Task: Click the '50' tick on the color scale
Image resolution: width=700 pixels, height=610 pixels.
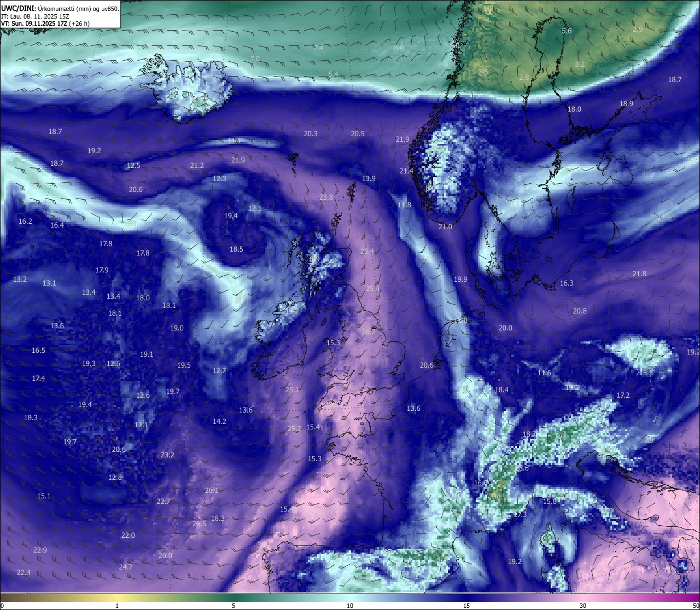Action: pyautogui.click(x=696, y=606)
